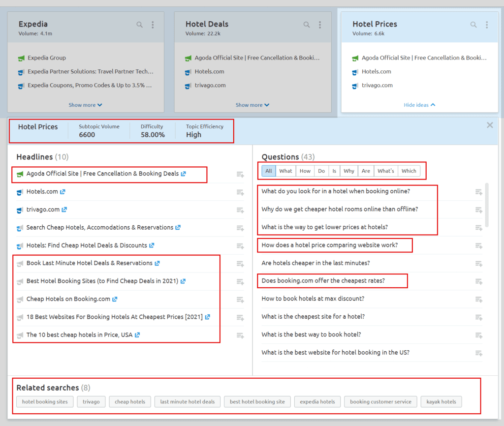Filter questions by Is

click(334, 171)
